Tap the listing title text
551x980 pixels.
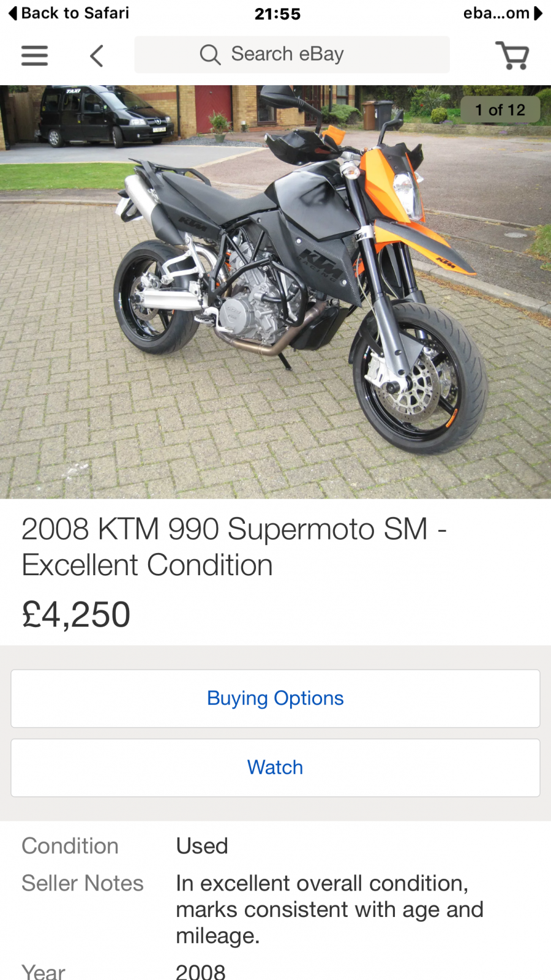pos(234,546)
